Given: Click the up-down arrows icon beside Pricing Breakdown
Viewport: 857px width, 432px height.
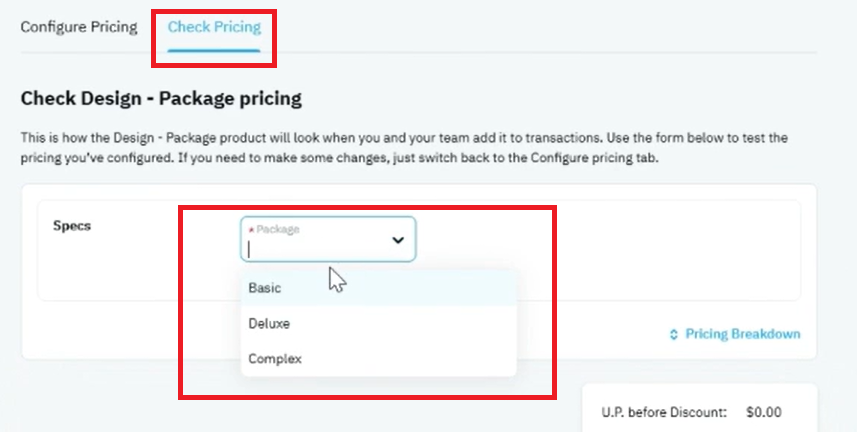Looking at the screenshot, I should pyautogui.click(x=674, y=334).
